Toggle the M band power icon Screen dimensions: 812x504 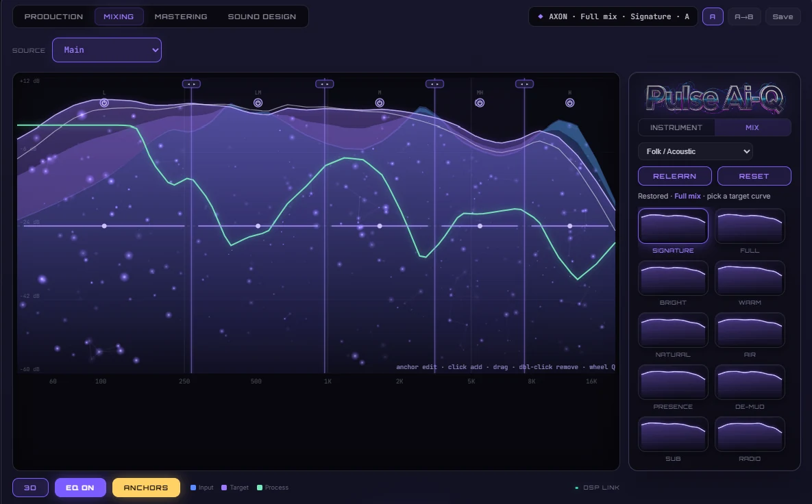tap(380, 103)
